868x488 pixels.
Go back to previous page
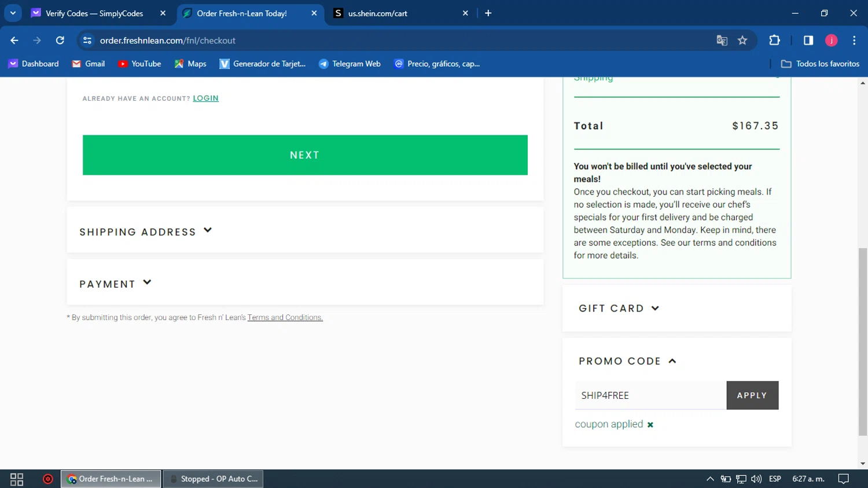[x=14, y=41]
